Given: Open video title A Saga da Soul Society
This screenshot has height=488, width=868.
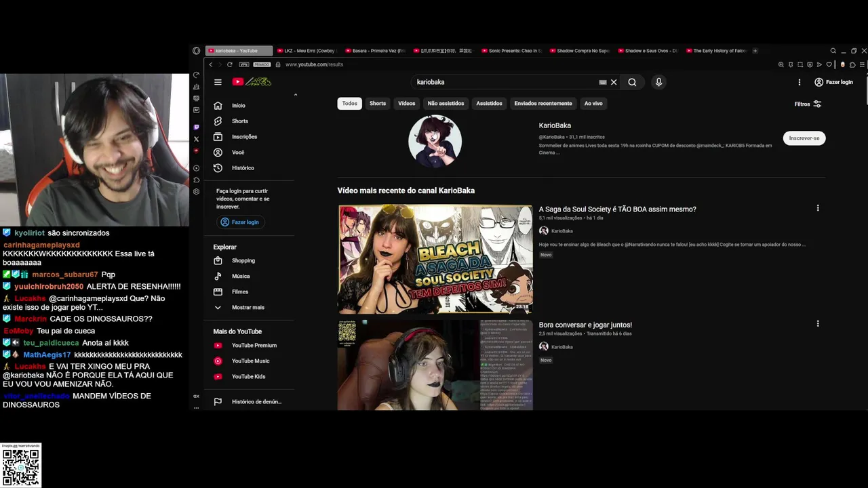Looking at the screenshot, I should 617,209.
